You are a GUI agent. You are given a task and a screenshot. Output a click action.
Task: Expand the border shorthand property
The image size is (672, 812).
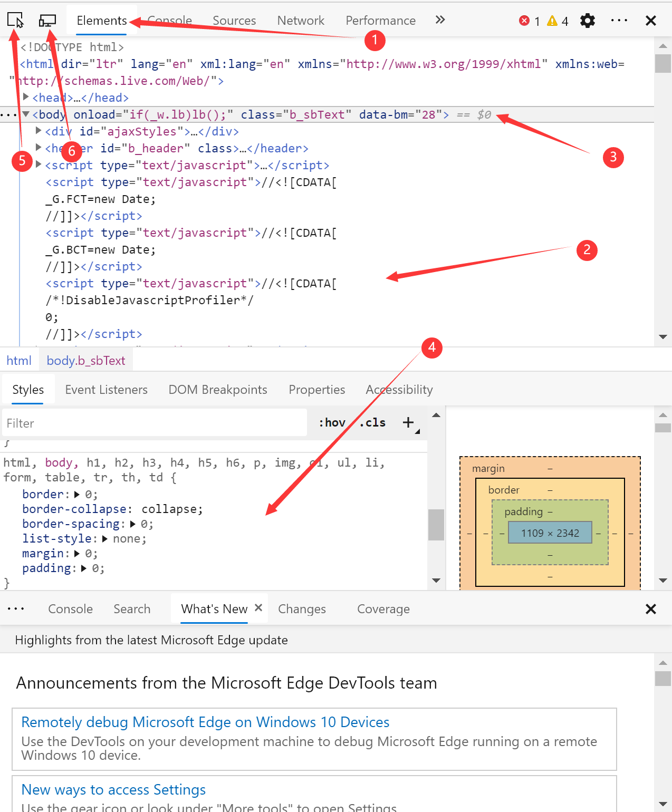click(77, 495)
